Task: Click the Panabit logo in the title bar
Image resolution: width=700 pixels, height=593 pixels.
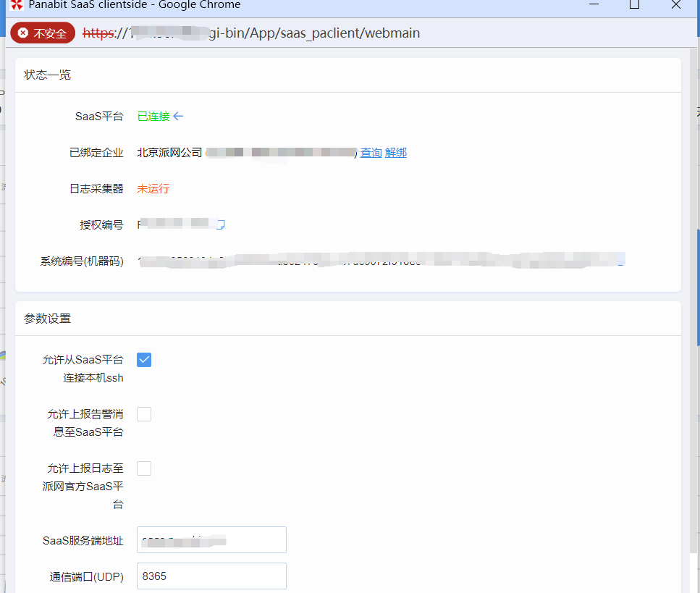Action: tap(17, 5)
